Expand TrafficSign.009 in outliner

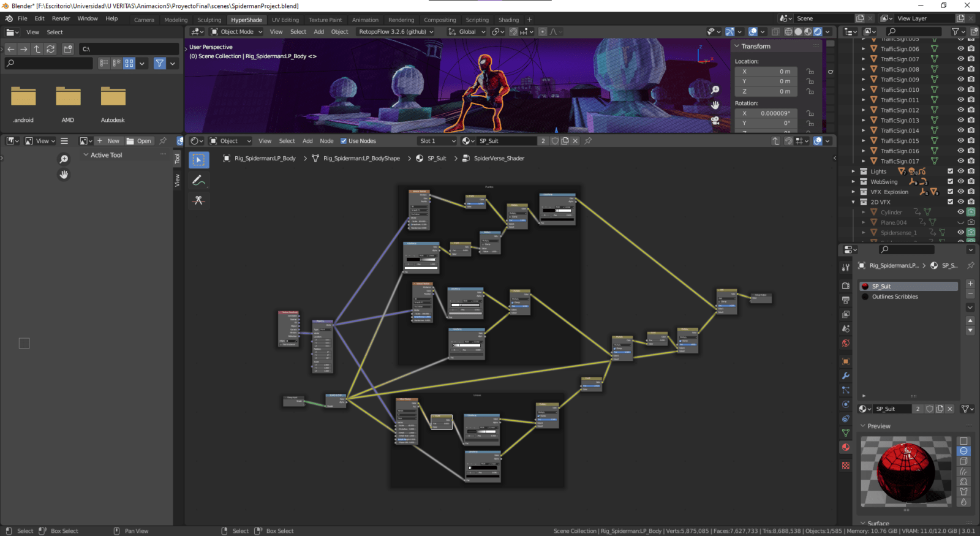pyautogui.click(x=864, y=80)
